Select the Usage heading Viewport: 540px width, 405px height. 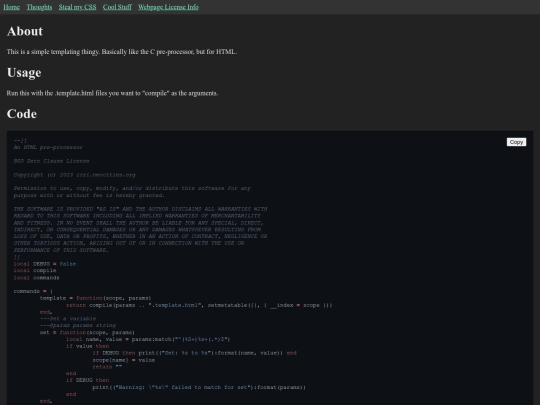[24, 73]
